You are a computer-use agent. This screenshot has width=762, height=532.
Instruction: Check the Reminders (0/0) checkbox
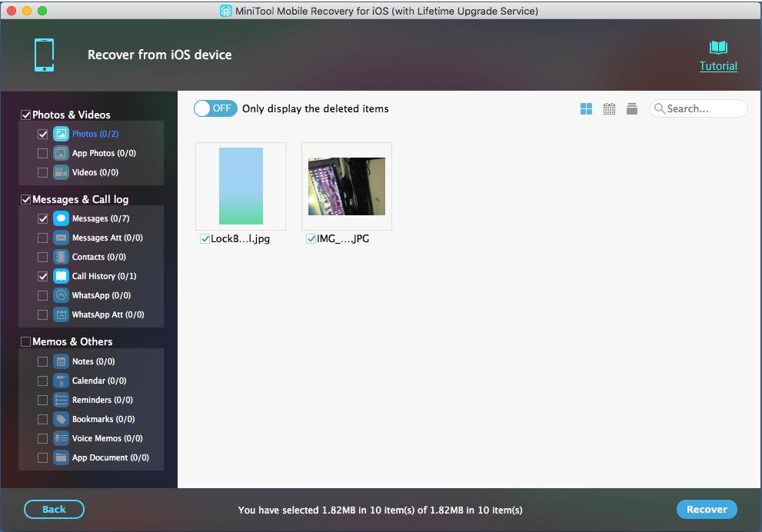pos(43,400)
